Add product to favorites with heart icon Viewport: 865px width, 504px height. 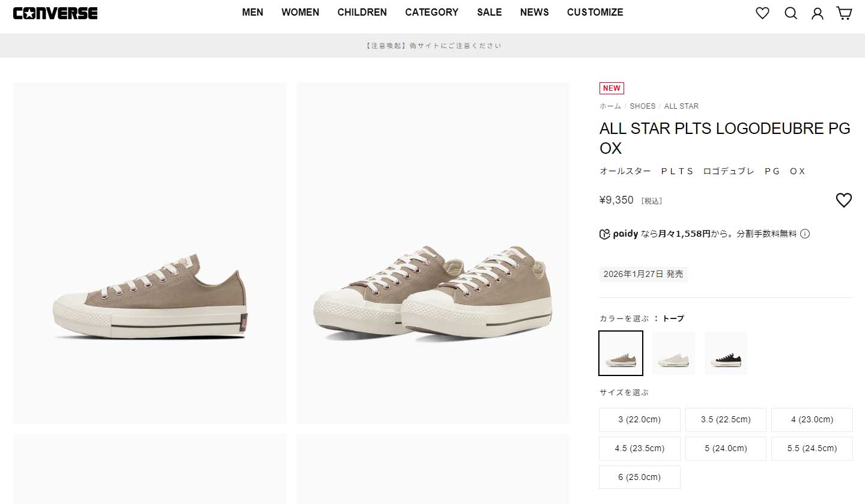(x=844, y=201)
